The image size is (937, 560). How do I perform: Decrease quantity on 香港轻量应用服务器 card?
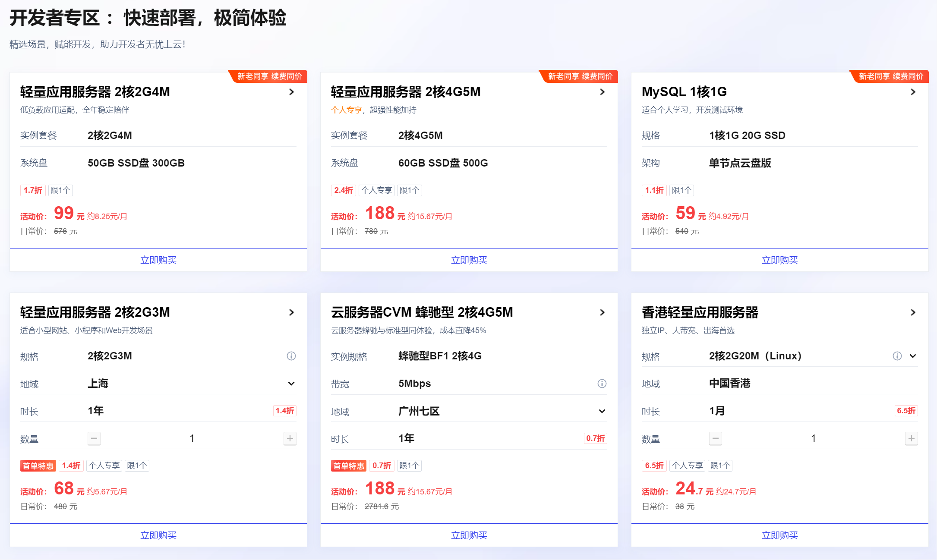pyautogui.click(x=716, y=439)
